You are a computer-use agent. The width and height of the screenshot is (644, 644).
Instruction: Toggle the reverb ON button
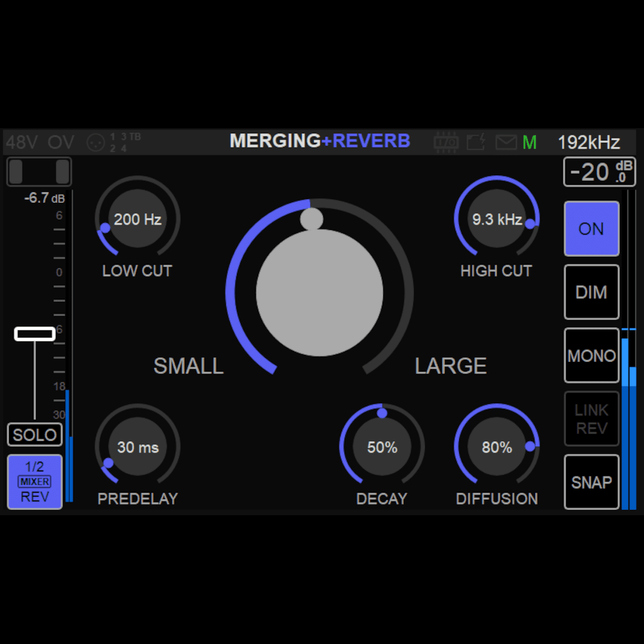coord(591,229)
